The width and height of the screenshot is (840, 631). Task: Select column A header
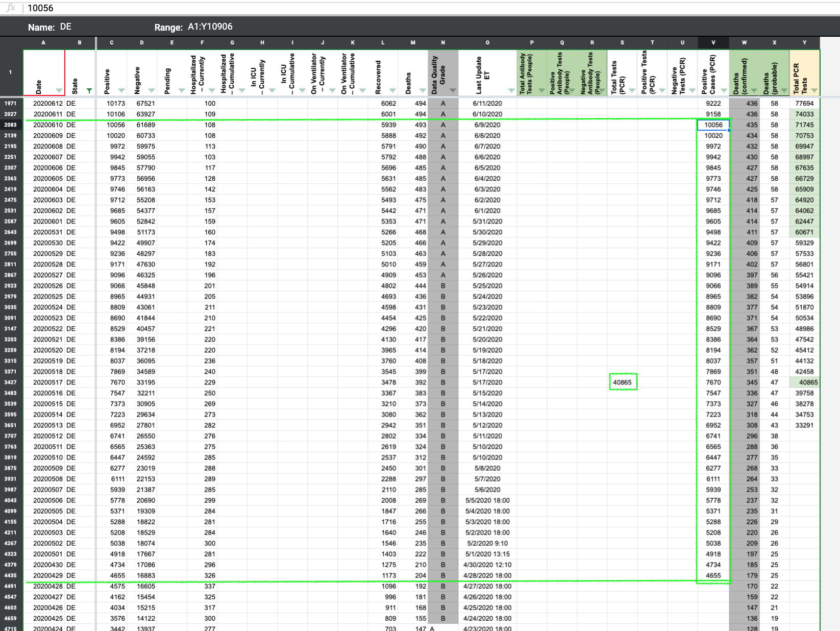[x=43, y=42]
